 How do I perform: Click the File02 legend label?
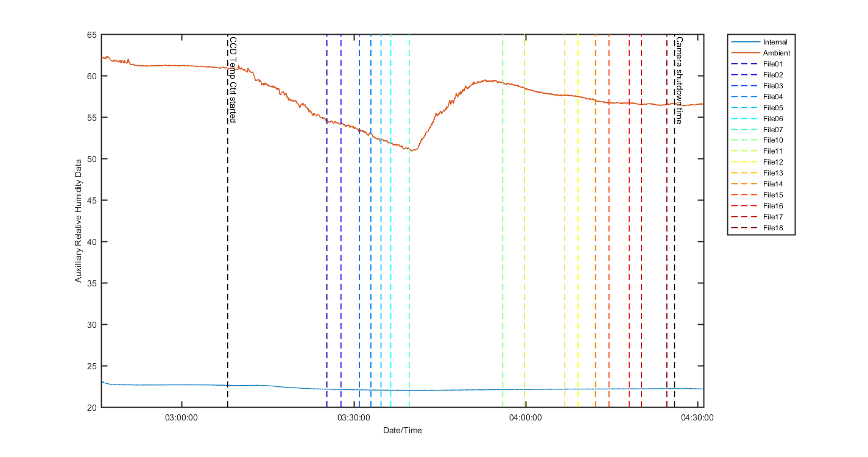(773, 75)
